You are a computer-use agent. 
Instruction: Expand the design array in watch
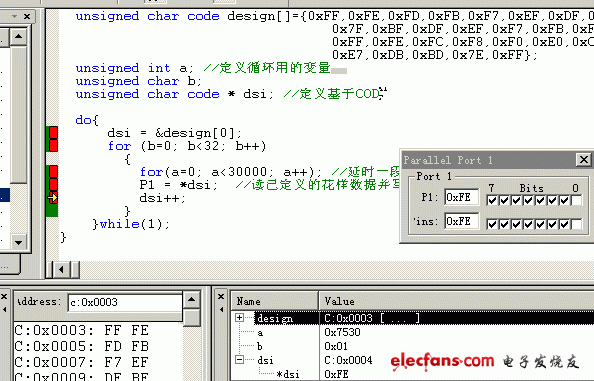click(239, 317)
